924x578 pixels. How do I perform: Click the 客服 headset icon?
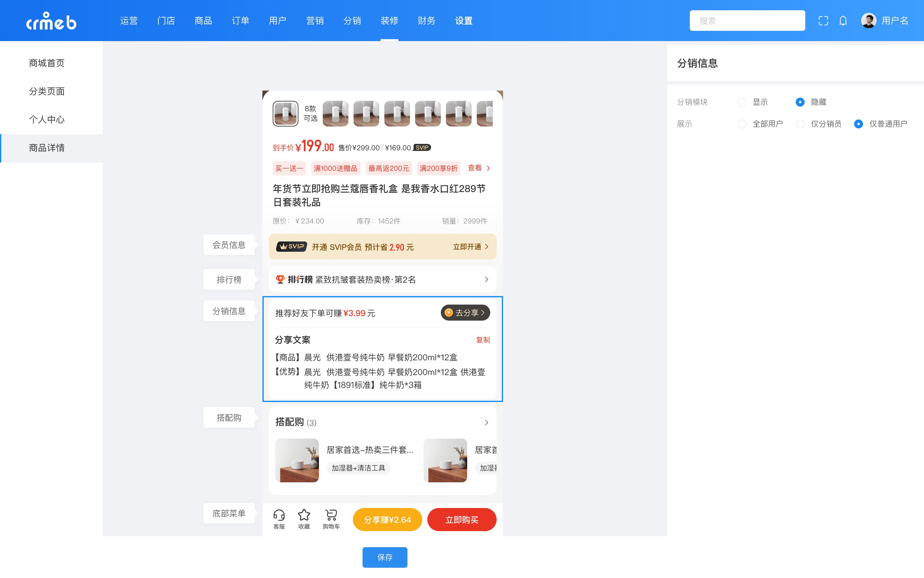click(279, 515)
